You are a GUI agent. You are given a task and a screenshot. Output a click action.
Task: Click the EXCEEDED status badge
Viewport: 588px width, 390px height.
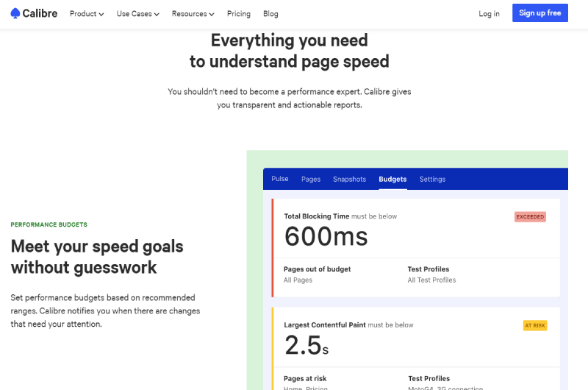pyautogui.click(x=530, y=216)
